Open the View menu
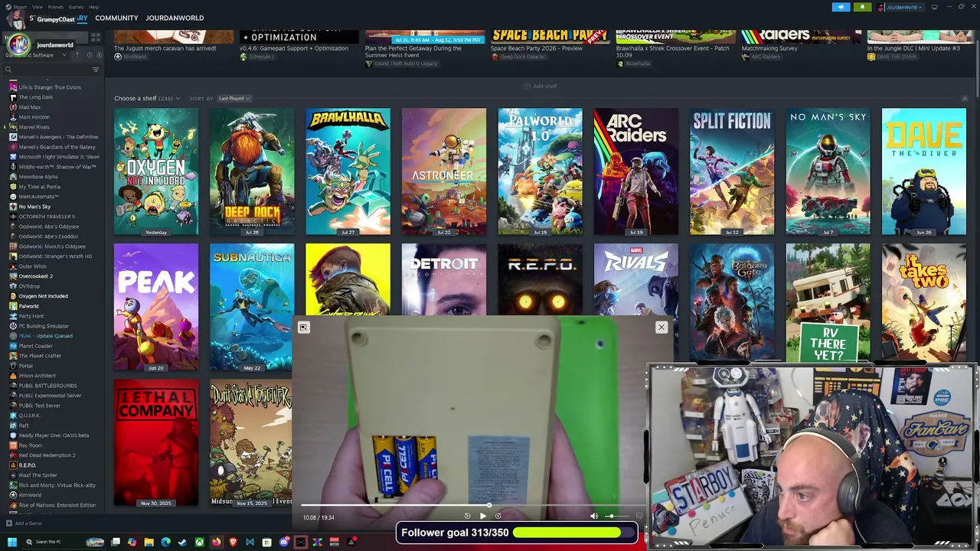The height and width of the screenshot is (551, 980). pyautogui.click(x=38, y=7)
